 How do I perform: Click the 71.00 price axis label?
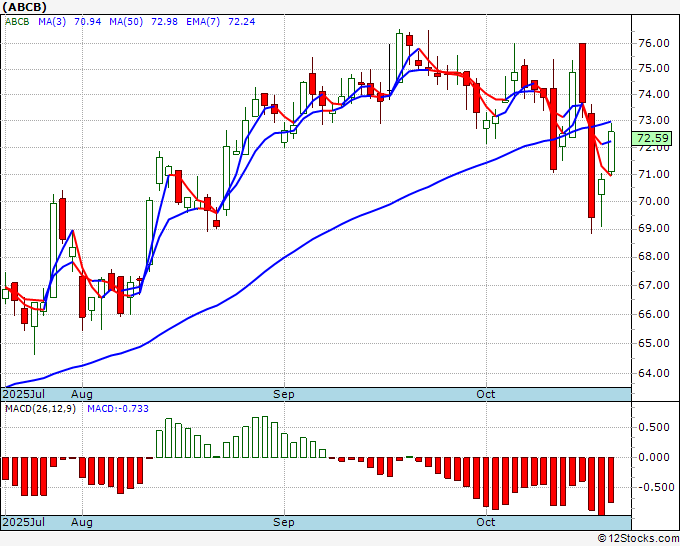click(654, 174)
